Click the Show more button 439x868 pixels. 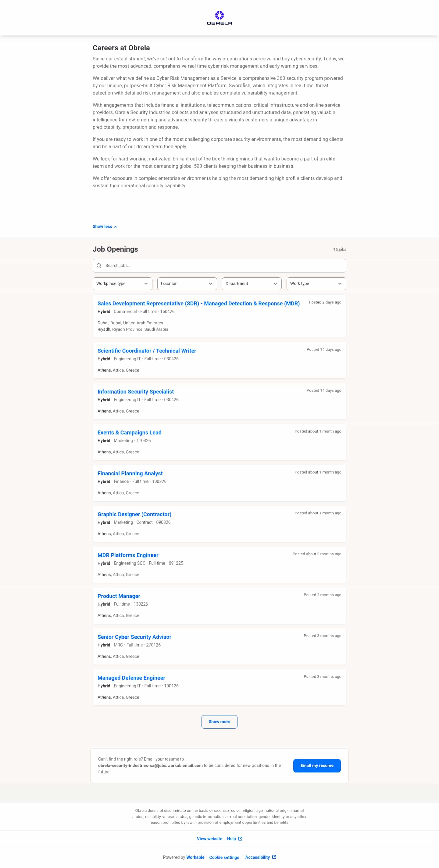click(219, 722)
